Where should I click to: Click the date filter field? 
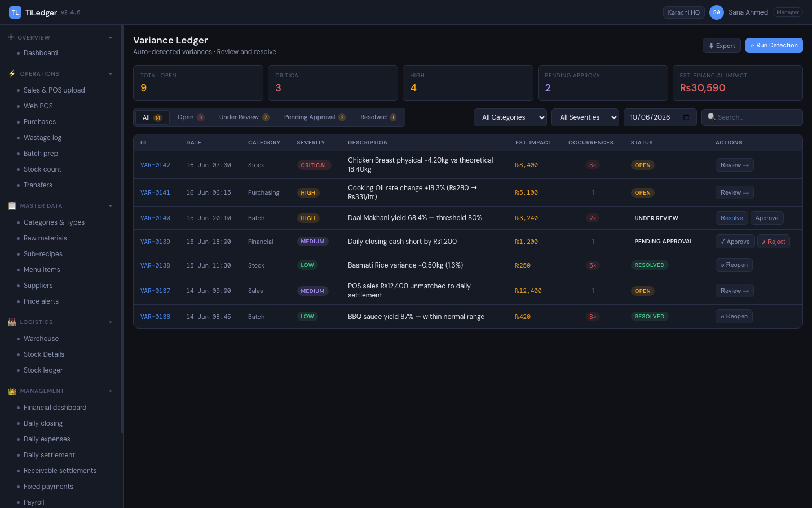click(x=660, y=117)
